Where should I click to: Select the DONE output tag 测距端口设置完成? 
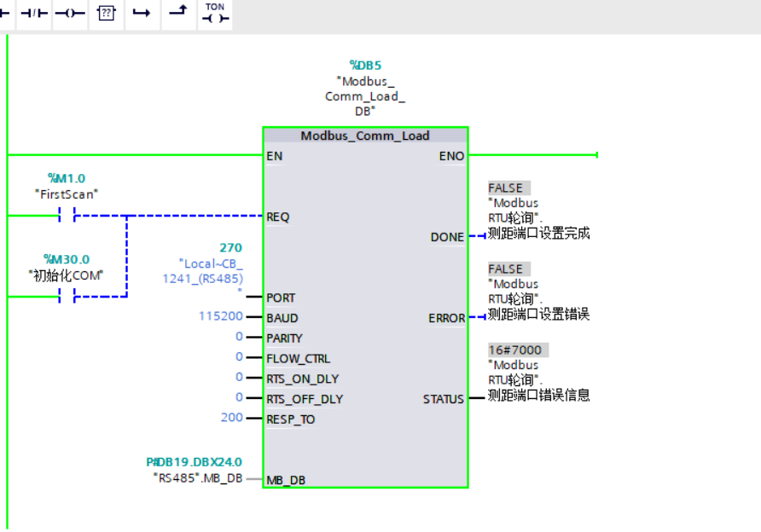click(x=538, y=233)
